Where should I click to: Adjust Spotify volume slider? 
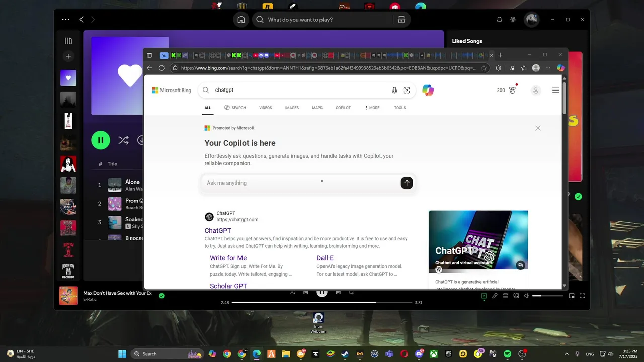pos(548,296)
